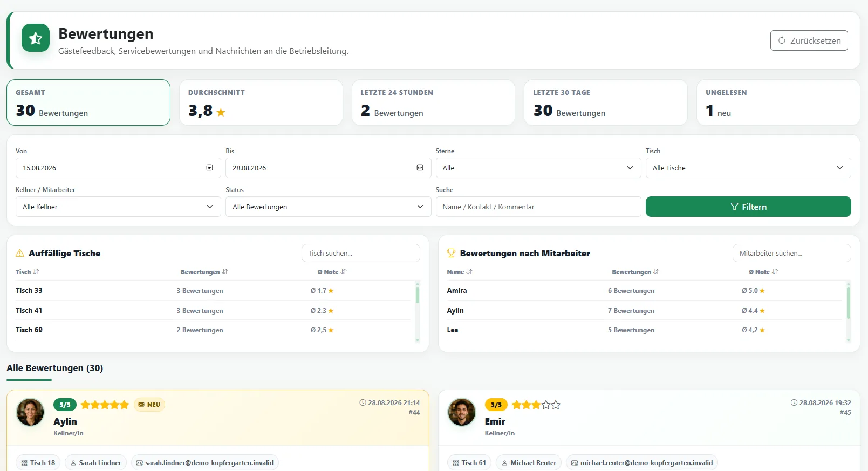
Task: Focus the Name / Kontakt / Kommentar search field
Action: coord(538,207)
